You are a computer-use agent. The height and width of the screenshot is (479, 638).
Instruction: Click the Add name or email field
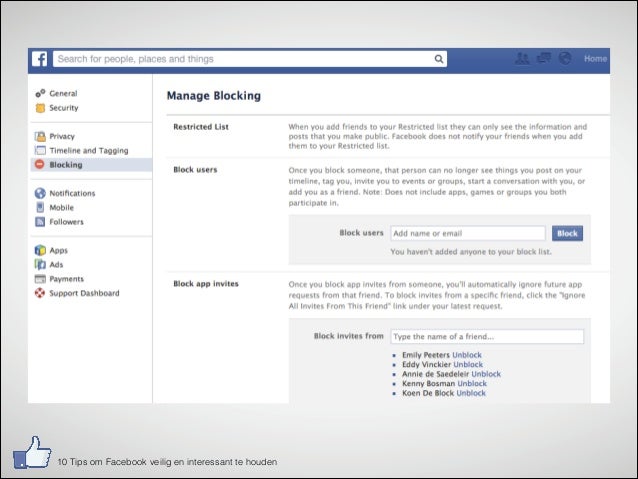point(468,233)
